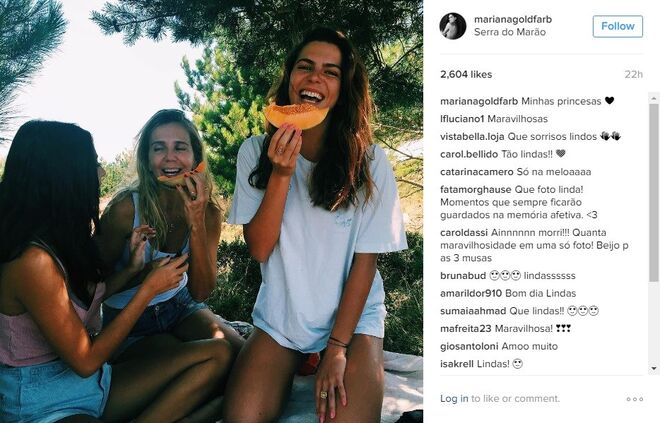Open commenter carol.bellido's profile
This screenshot has height=423, width=660.
click(x=469, y=154)
